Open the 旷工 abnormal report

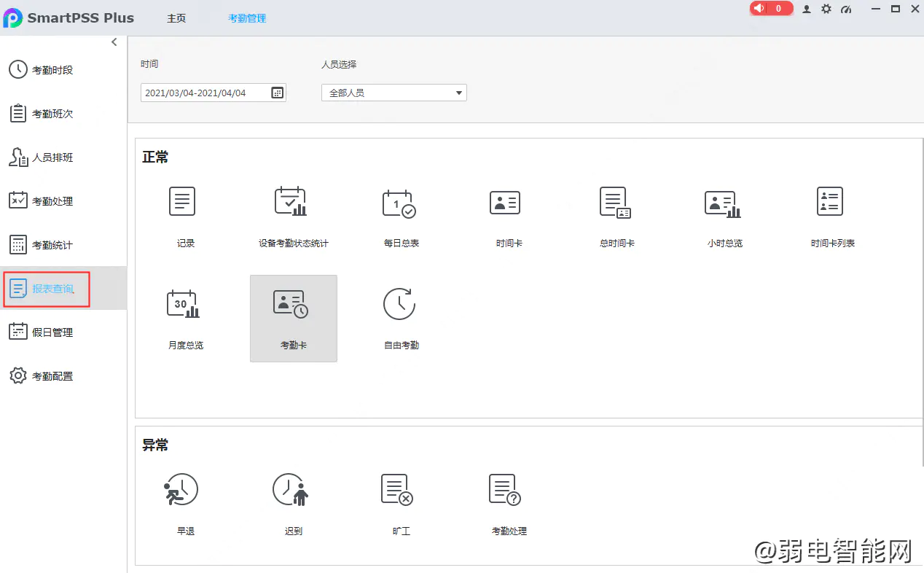point(397,489)
